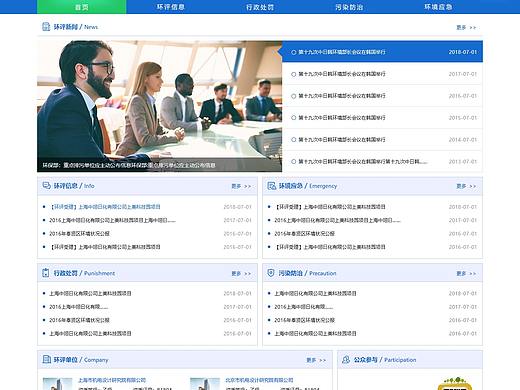Open the news headline dated 2015-07-01
Image resolution: width=520 pixels, height=390 pixels.
[382, 118]
